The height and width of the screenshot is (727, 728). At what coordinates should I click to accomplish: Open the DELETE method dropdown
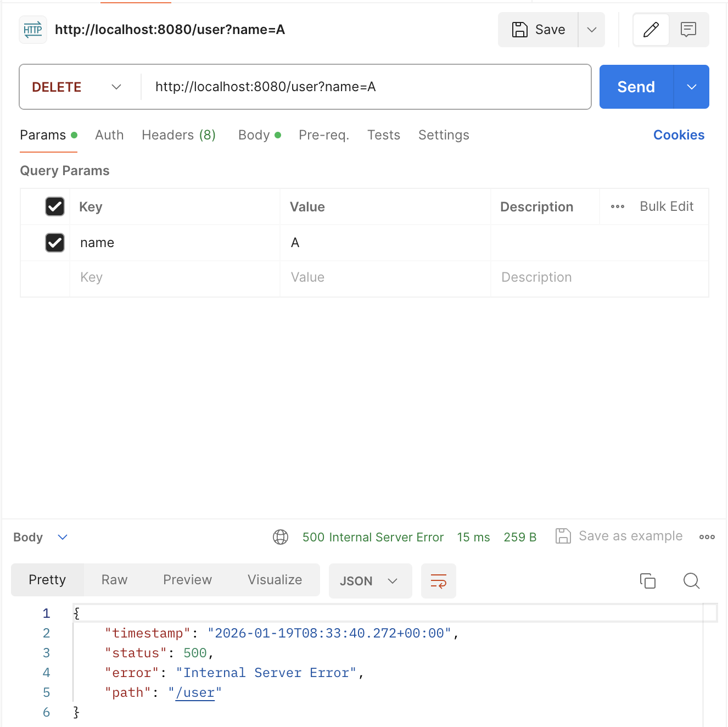point(77,87)
